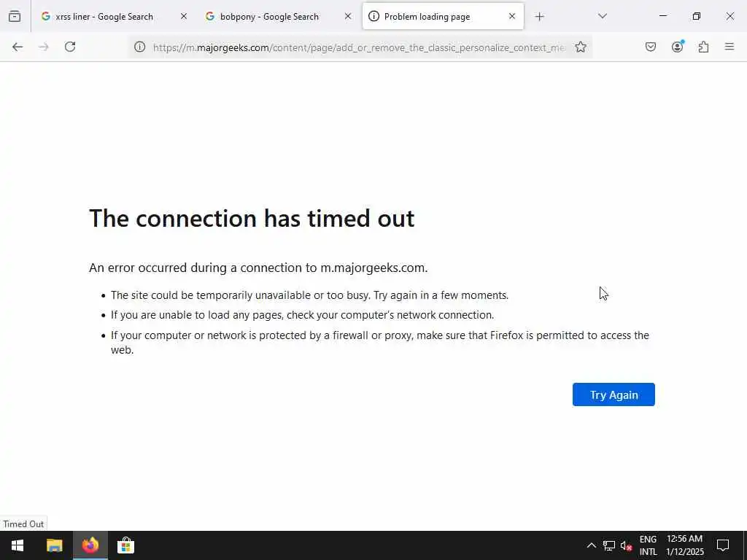747x560 pixels.
Task: Show hidden system tray icons
Action: (x=591, y=545)
